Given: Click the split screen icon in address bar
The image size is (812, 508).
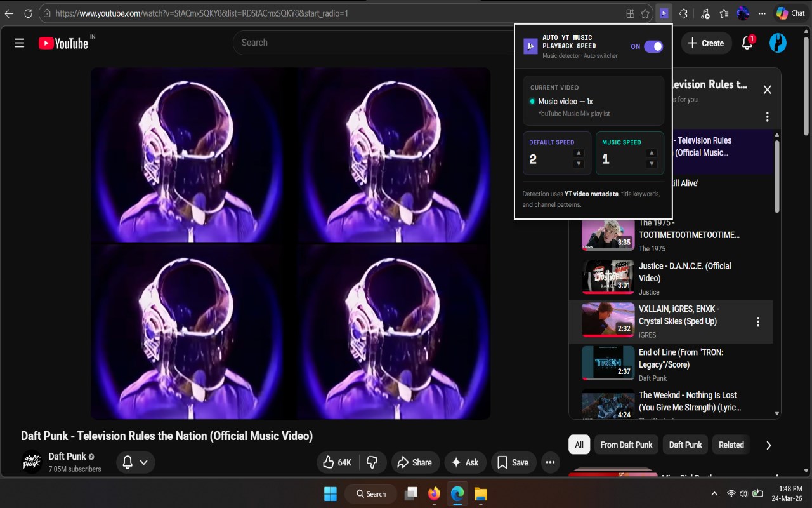Looking at the screenshot, I should point(630,13).
